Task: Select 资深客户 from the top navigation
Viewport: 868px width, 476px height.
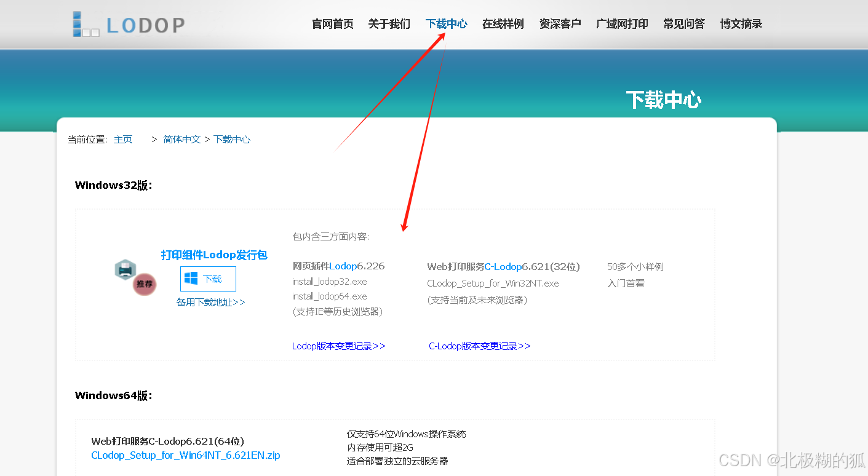Action: pyautogui.click(x=560, y=23)
